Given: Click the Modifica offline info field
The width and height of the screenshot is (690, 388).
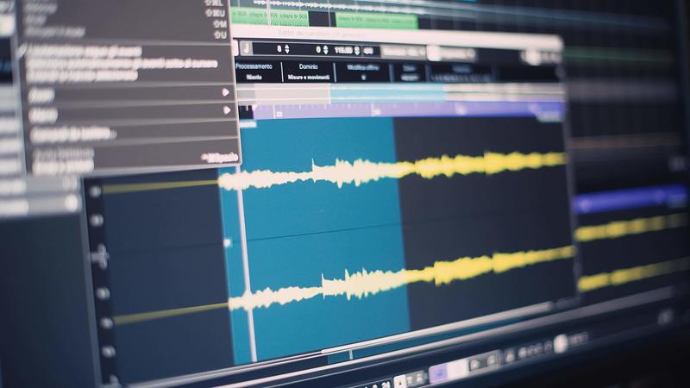Looking at the screenshot, I should 363,73.
